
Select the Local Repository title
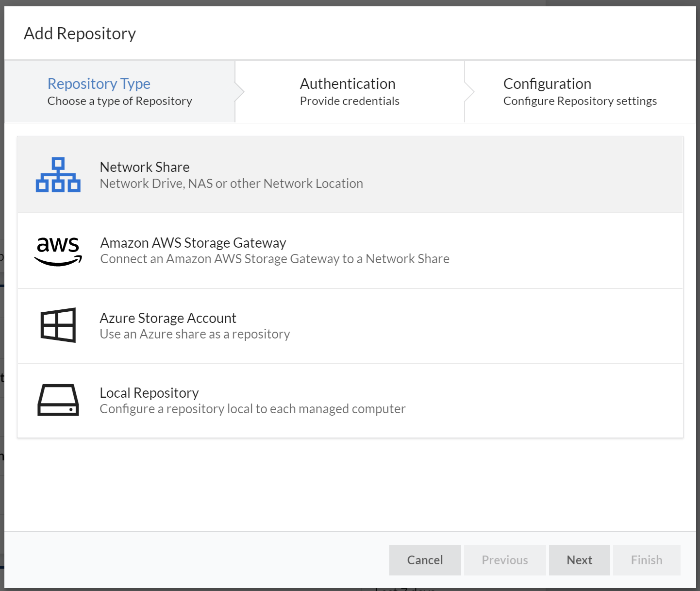point(149,393)
